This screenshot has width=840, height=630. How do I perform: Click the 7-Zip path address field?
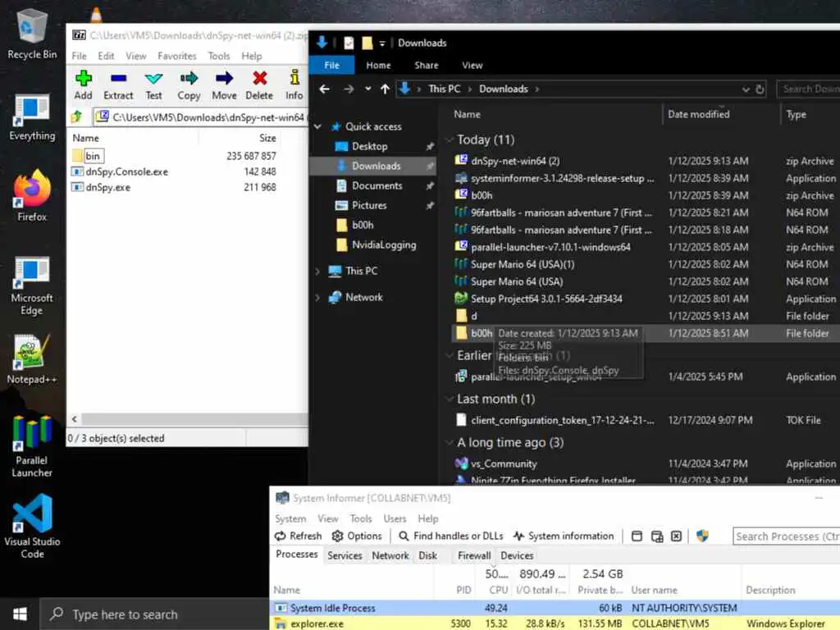pyautogui.click(x=200, y=116)
